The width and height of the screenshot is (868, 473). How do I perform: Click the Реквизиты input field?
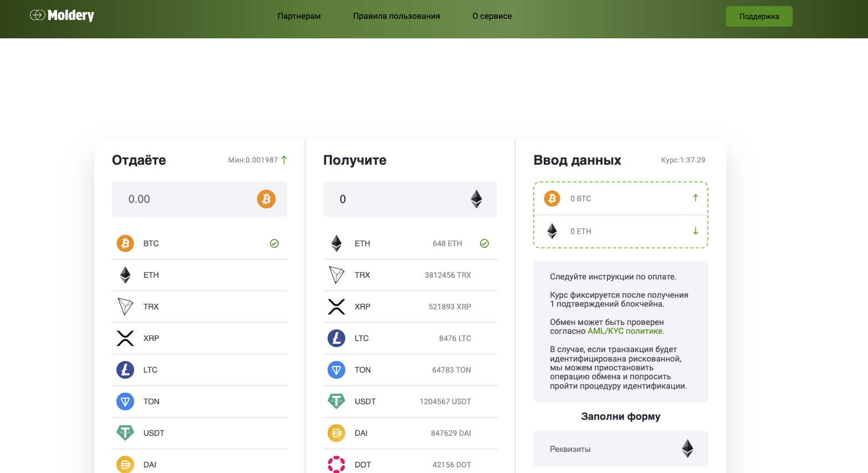tap(621, 449)
